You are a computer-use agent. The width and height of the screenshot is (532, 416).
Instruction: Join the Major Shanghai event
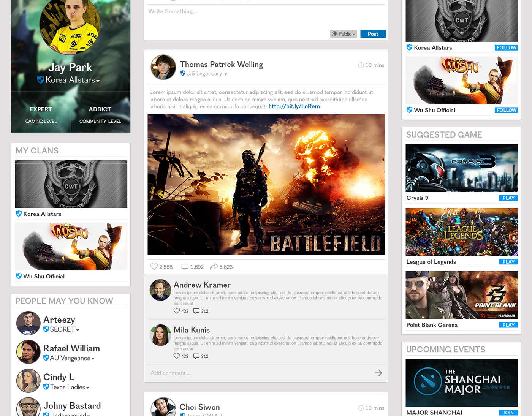point(508,413)
